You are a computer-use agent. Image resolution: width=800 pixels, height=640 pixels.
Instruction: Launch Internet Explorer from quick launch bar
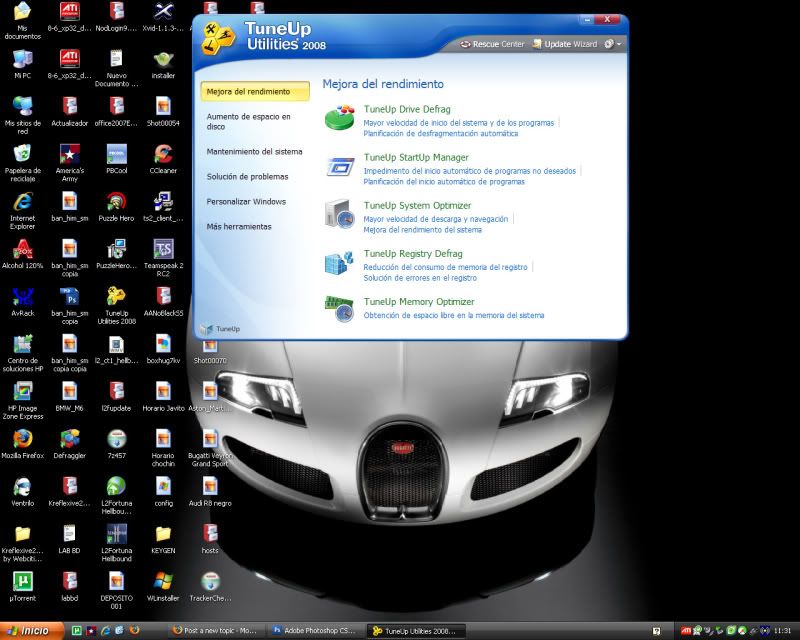coord(106,631)
